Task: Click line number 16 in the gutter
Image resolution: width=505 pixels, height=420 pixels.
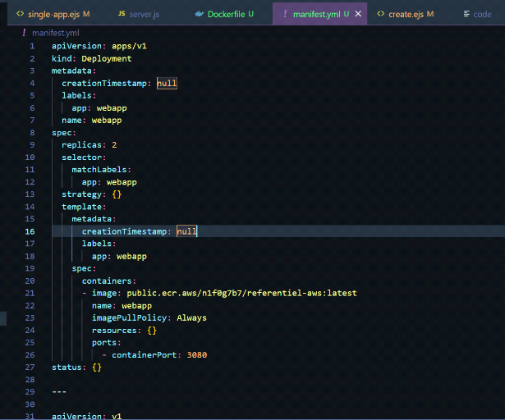Action: (30, 232)
